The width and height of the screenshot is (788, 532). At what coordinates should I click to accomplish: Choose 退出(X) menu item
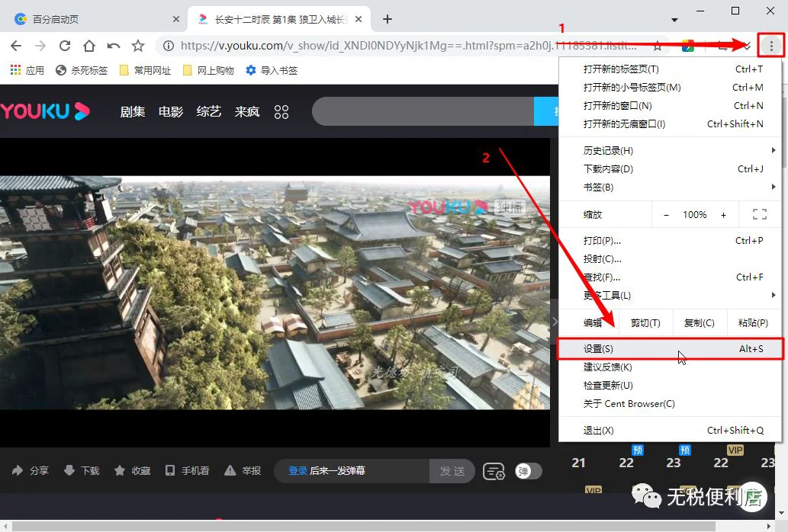click(671, 431)
